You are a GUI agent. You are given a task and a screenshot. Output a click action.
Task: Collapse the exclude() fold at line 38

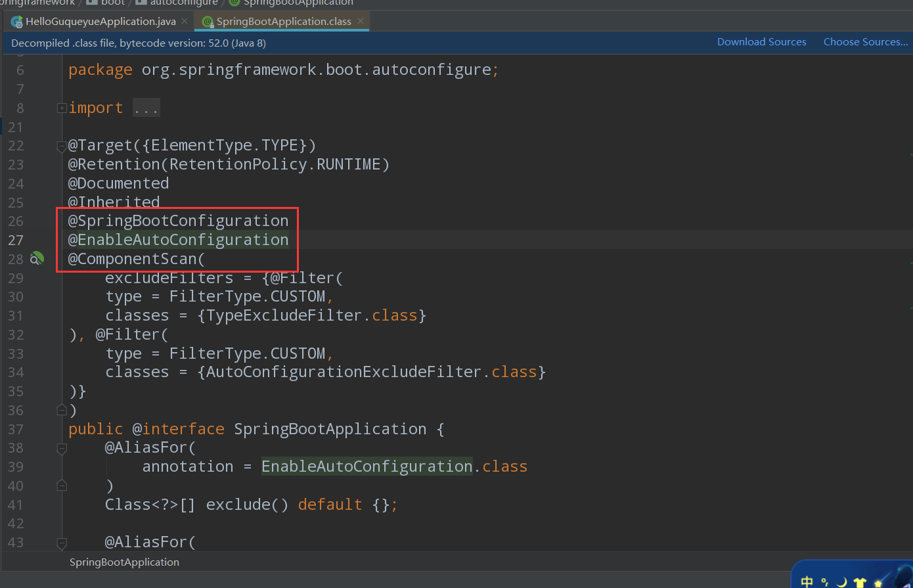click(61, 449)
